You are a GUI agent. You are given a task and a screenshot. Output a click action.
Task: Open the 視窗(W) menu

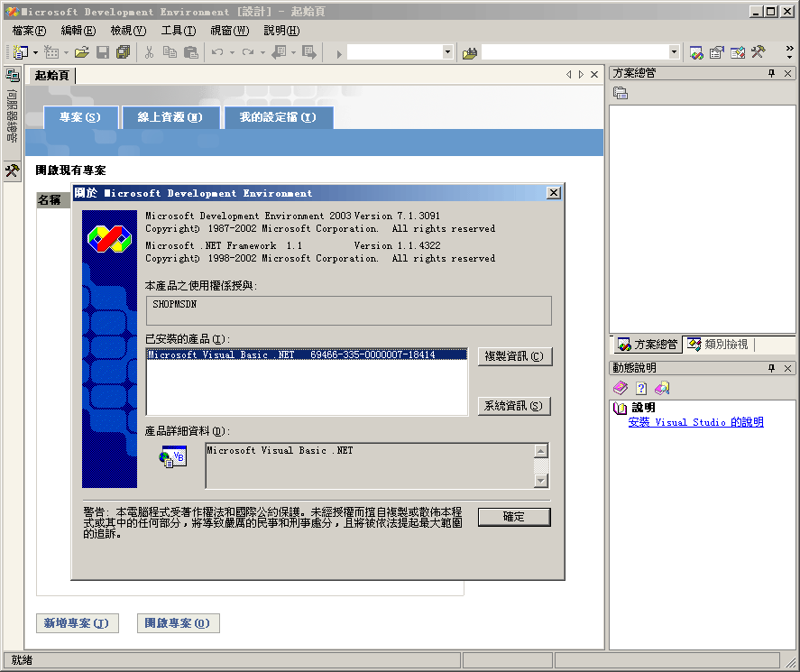coord(230,31)
